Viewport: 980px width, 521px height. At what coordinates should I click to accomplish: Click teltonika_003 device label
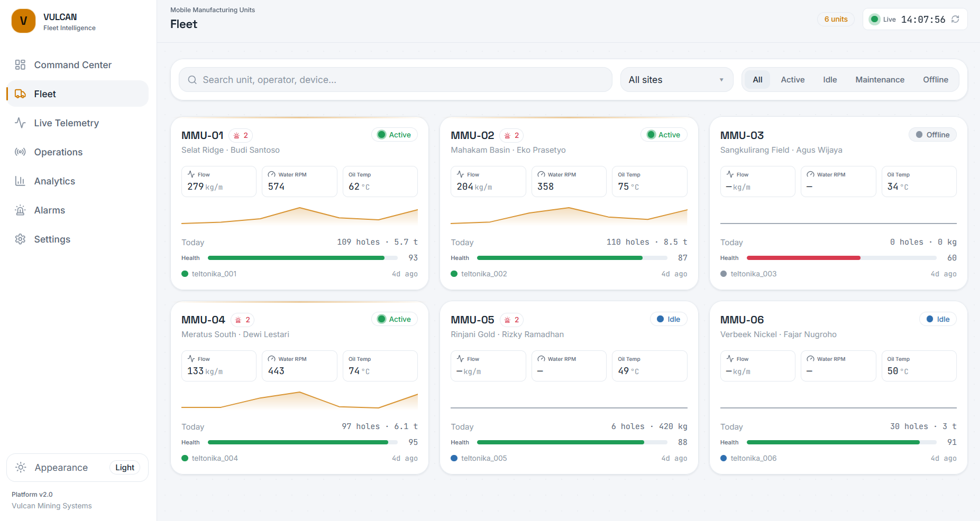(754, 274)
